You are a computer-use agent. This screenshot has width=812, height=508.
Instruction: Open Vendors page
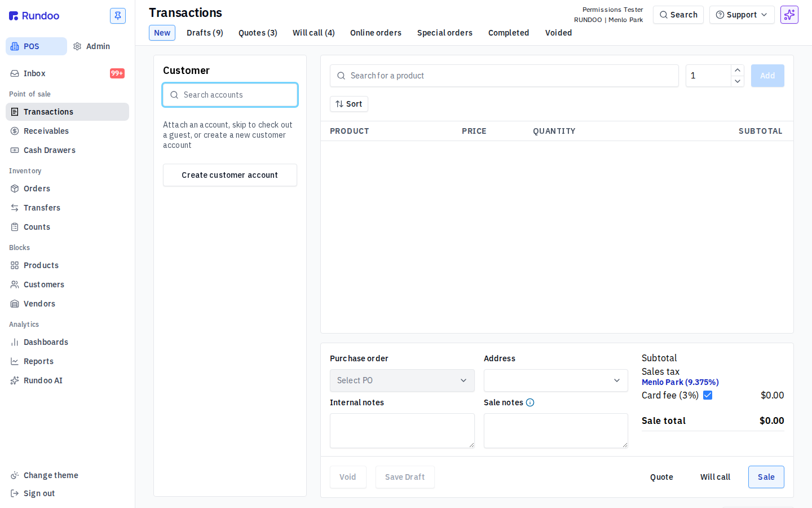coord(67,304)
